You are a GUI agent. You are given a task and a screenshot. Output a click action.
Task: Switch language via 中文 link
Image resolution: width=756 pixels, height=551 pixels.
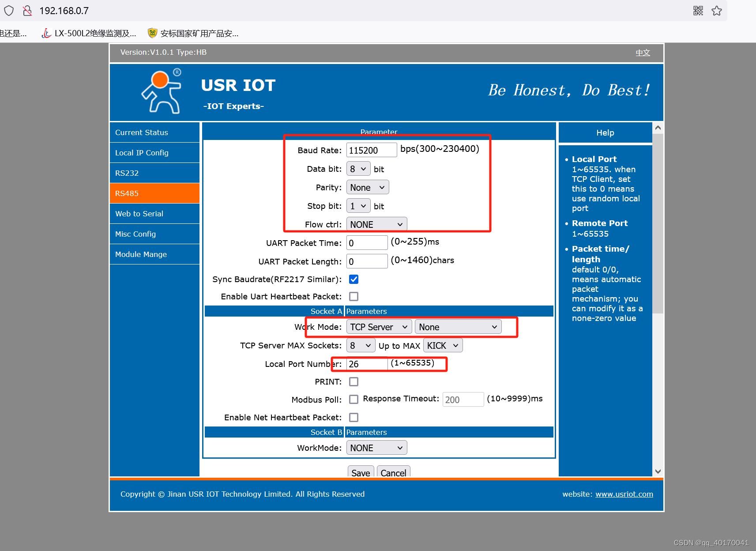[x=643, y=53]
